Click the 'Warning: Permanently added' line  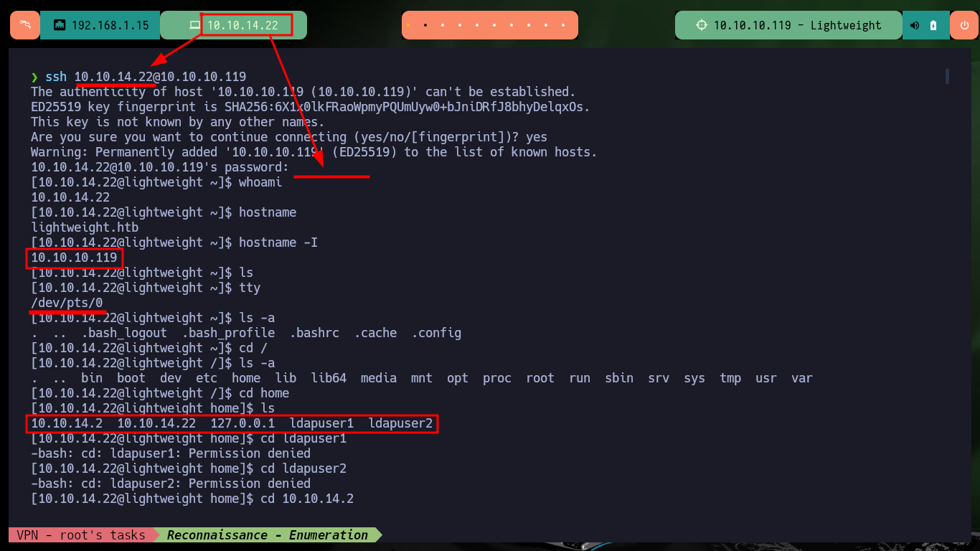(x=314, y=152)
